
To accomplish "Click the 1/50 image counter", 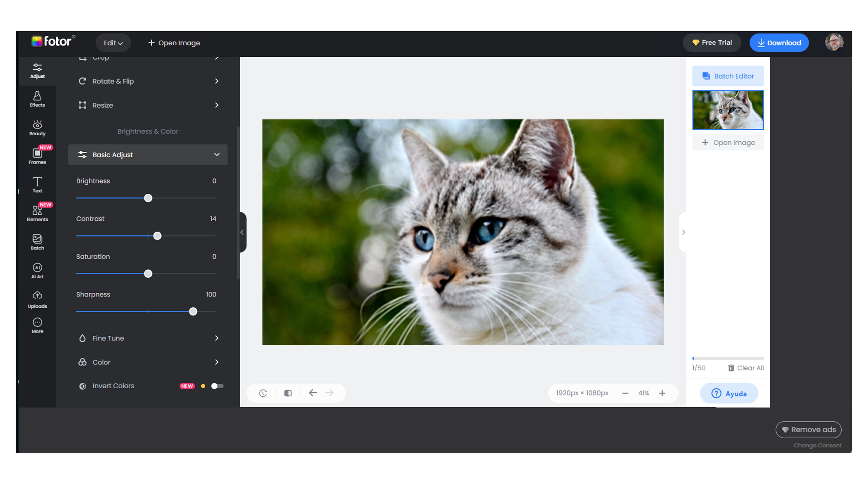I will click(698, 368).
